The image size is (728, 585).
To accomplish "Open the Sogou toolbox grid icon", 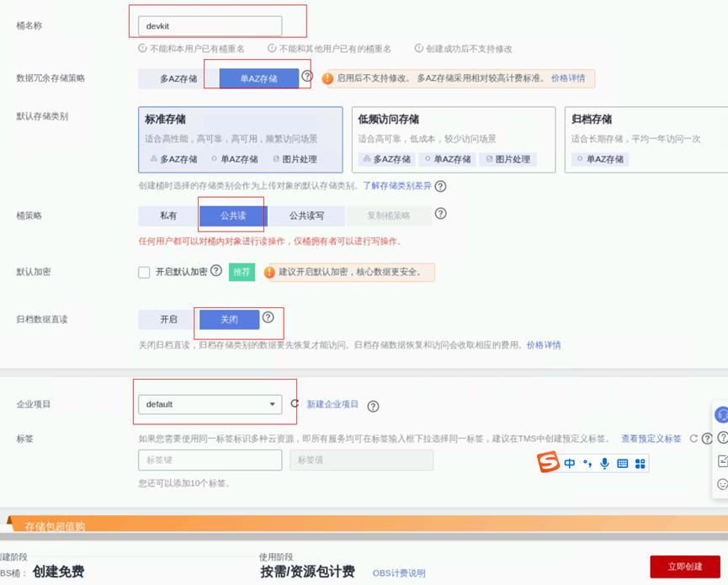I will (640, 463).
